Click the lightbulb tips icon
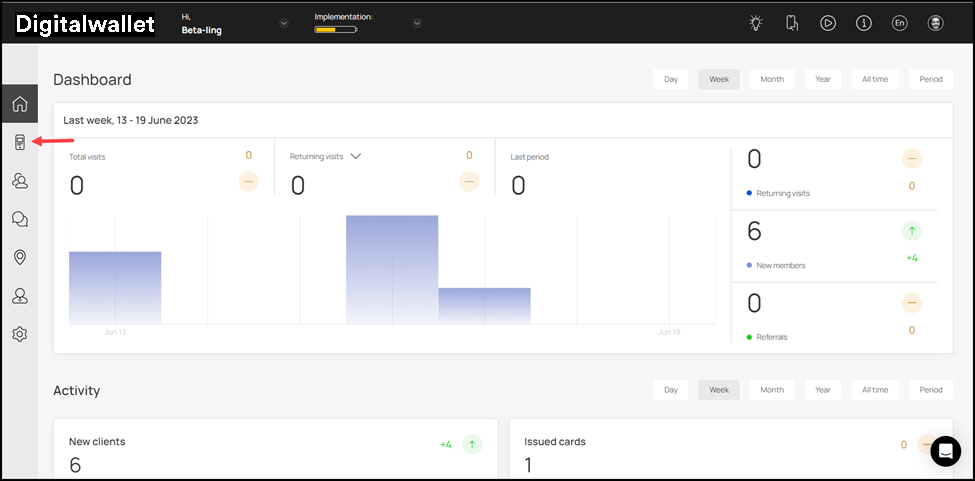Viewport: 975px width, 481px height. (756, 23)
